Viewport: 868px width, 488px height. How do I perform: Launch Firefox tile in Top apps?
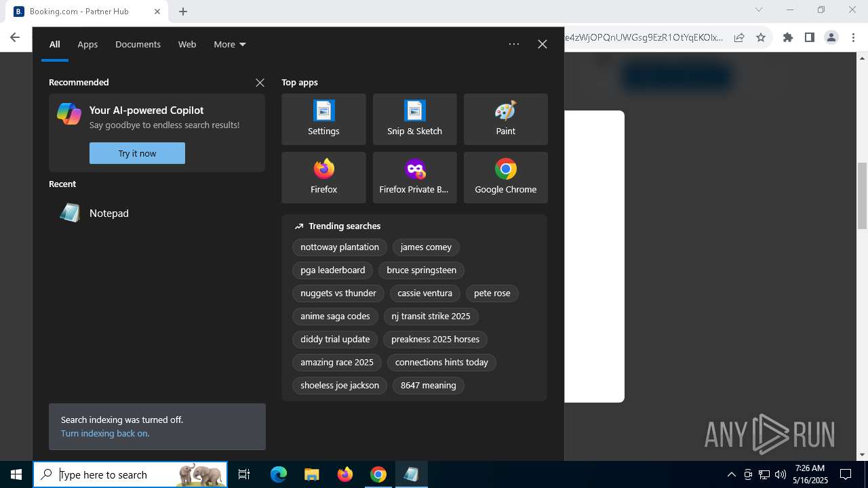(323, 178)
